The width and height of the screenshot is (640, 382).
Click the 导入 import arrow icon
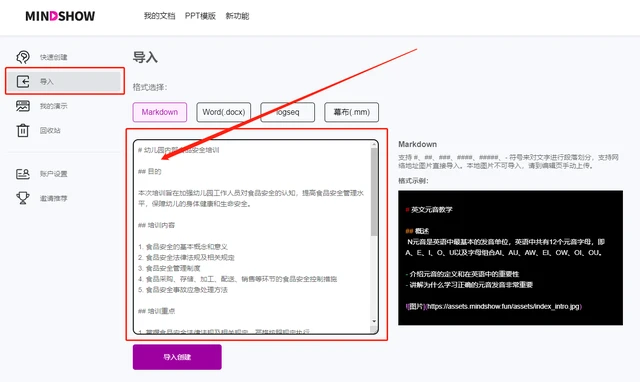[x=23, y=81]
